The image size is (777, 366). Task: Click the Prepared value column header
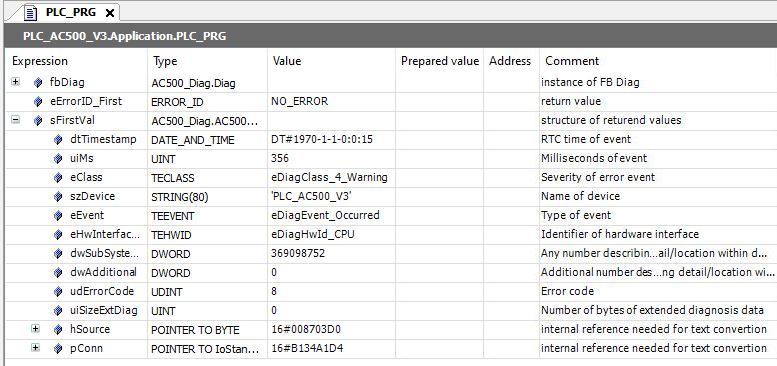coord(440,61)
